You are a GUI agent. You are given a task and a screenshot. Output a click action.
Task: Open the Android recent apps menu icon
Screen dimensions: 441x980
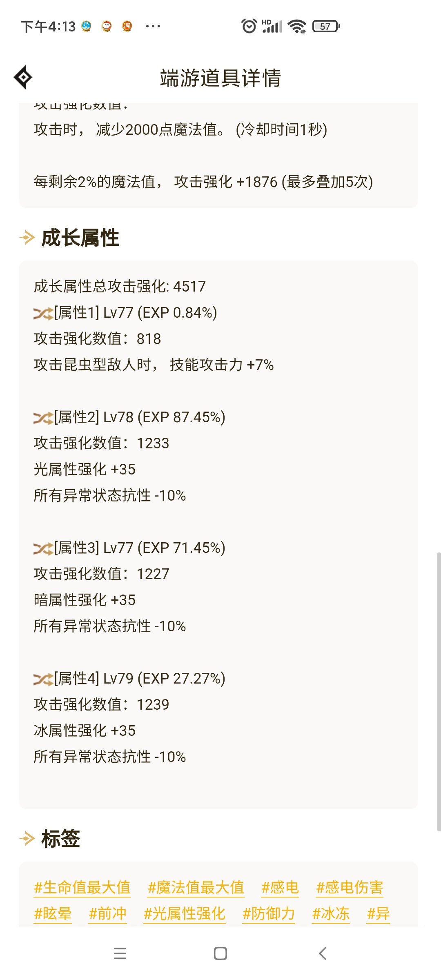pyautogui.click(x=120, y=953)
